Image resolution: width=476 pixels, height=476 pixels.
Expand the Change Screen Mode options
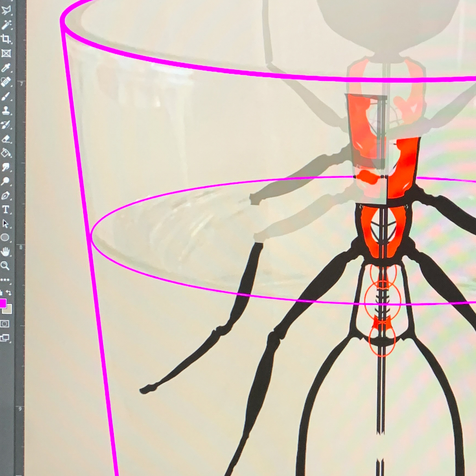[x=5, y=338]
